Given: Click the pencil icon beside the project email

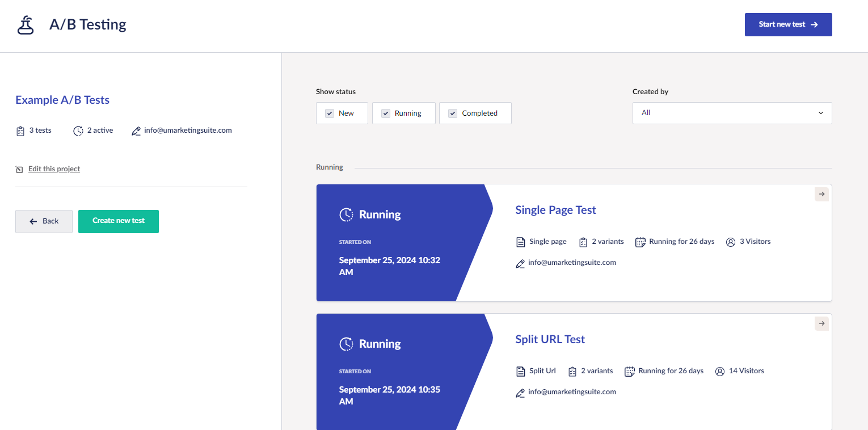Looking at the screenshot, I should [x=136, y=130].
